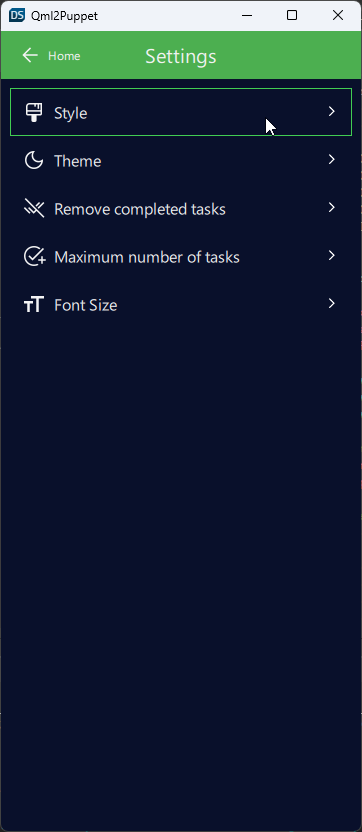
Task: Choose the Remove completed tasks label
Action: click(140, 209)
